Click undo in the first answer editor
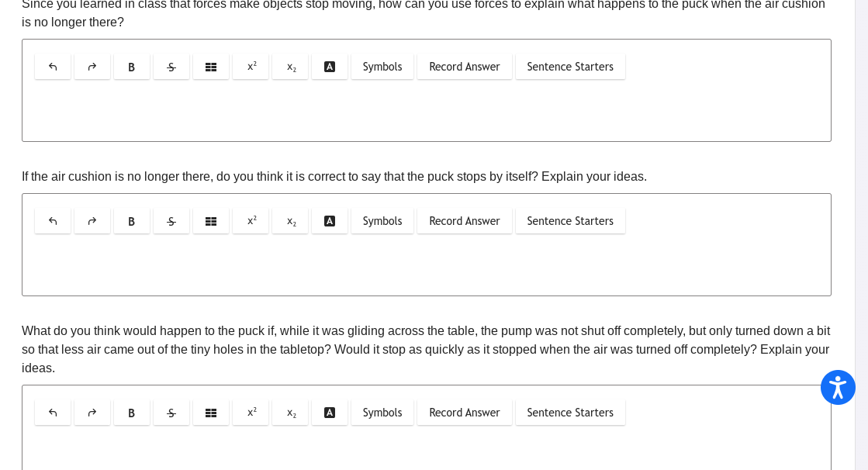Image resolution: width=868 pixels, height=470 pixels. tap(53, 67)
